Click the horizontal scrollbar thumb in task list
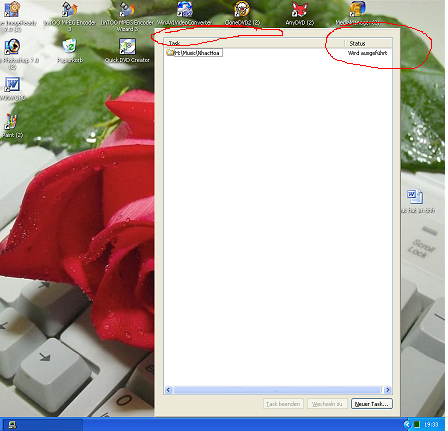 click(277, 390)
